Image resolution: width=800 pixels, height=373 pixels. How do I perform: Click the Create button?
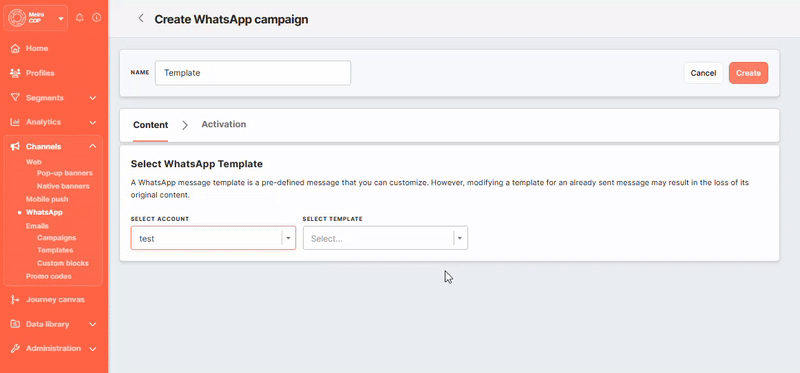pos(748,73)
